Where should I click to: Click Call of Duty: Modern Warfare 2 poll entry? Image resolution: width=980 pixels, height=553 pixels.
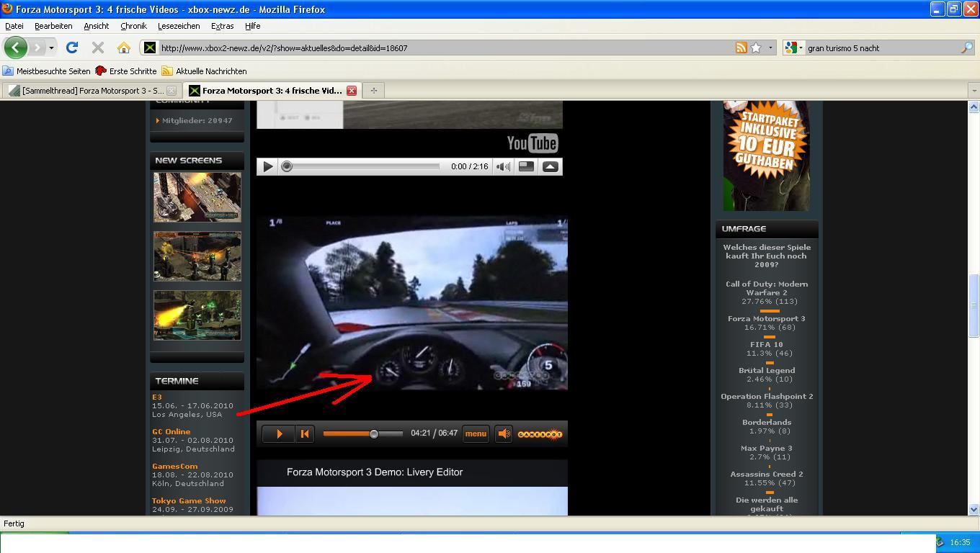pos(767,288)
